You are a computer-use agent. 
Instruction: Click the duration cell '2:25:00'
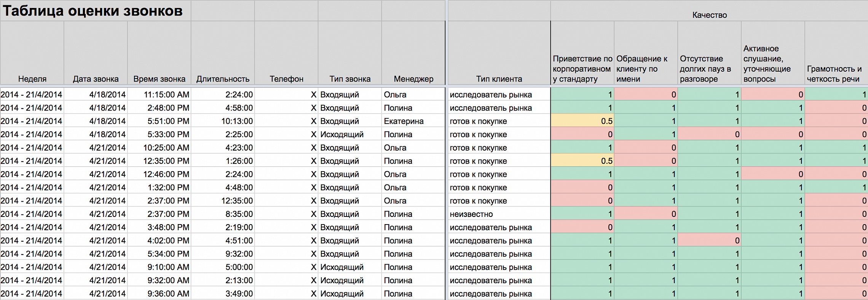223,134
